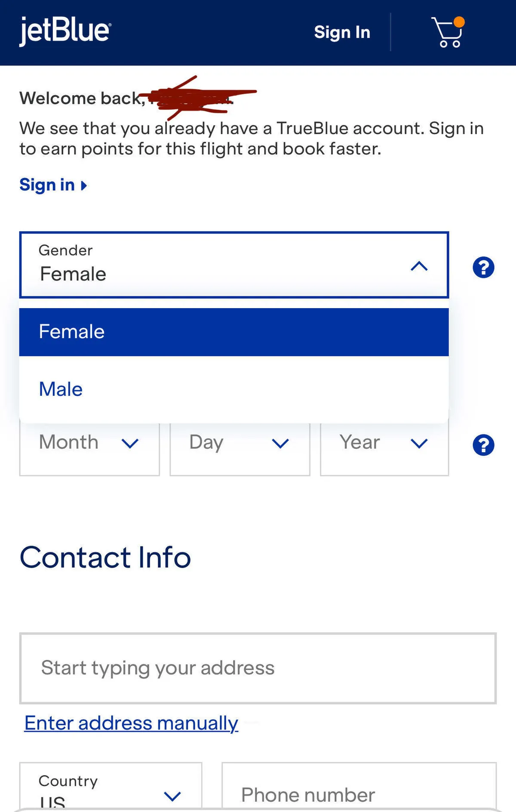Expand the Day dropdown
The width and height of the screenshot is (516, 812).
pos(240,443)
